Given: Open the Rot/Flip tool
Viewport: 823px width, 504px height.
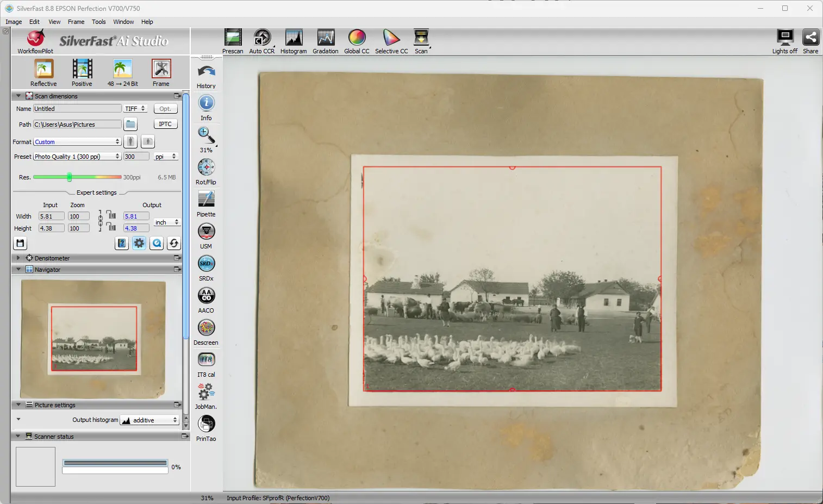Looking at the screenshot, I should coord(206,167).
